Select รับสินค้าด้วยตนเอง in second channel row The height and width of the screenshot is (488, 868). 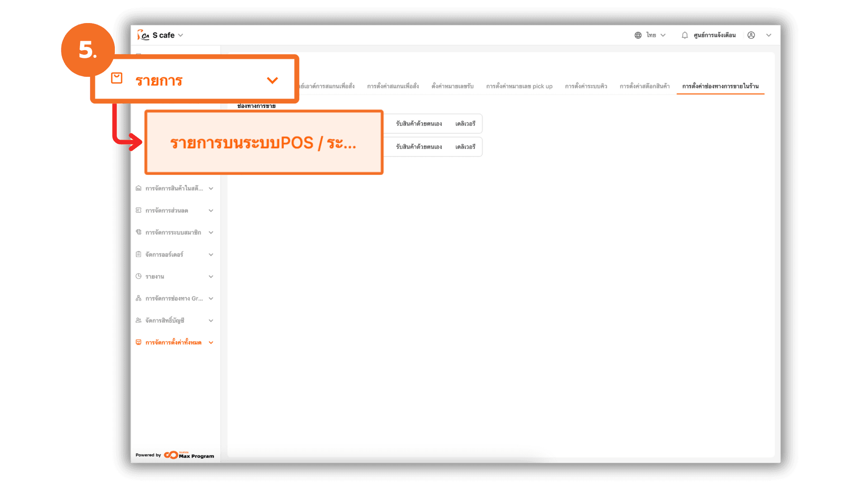coord(419,147)
